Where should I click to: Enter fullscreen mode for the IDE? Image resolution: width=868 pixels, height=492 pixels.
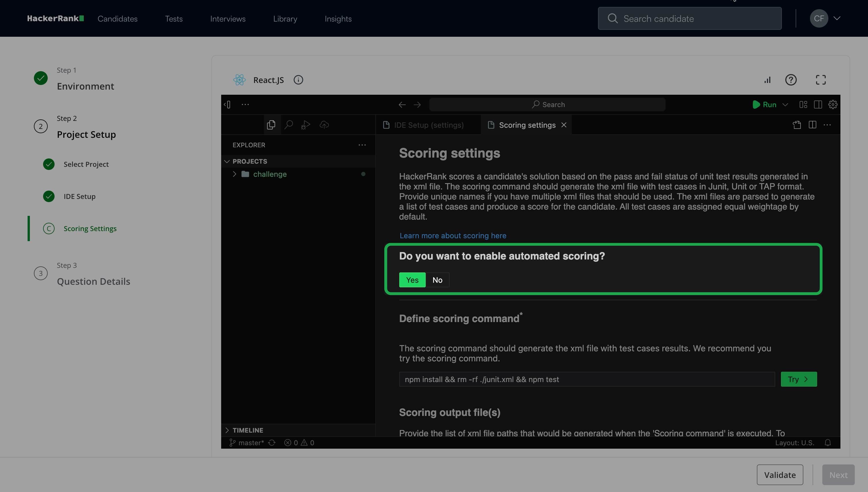coord(821,80)
